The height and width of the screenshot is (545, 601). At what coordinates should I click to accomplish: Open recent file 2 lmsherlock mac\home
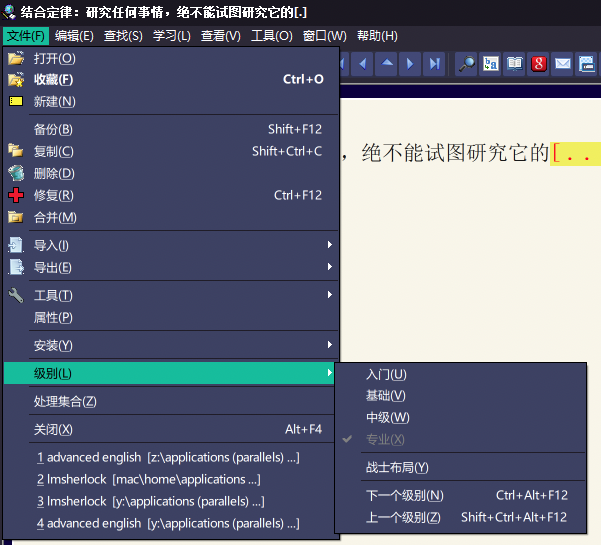171,479
